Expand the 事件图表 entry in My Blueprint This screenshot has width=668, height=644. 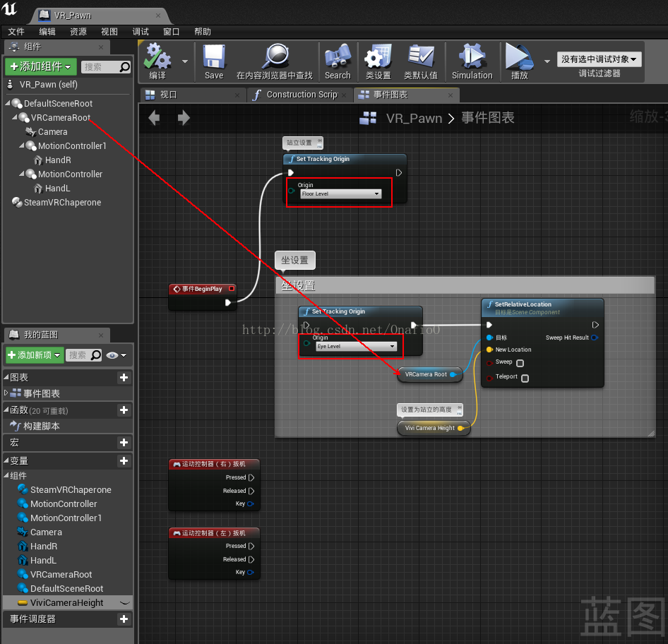(x=6, y=393)
